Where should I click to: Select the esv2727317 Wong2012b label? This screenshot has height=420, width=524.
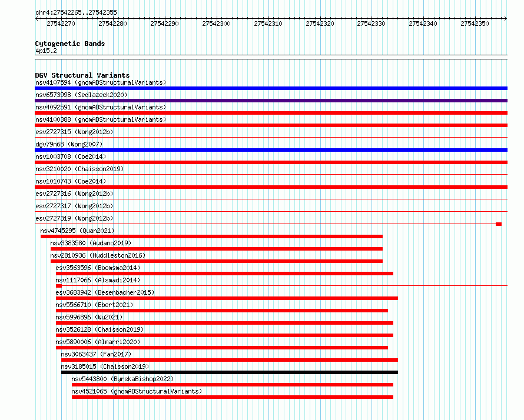pyautogui.click(x=74, y=206)
